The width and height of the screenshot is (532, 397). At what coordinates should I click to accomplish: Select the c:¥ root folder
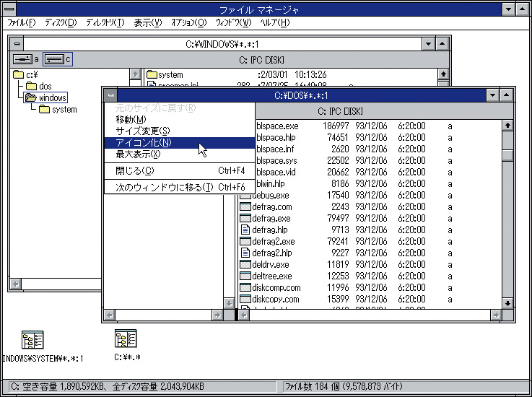(25, 74)
